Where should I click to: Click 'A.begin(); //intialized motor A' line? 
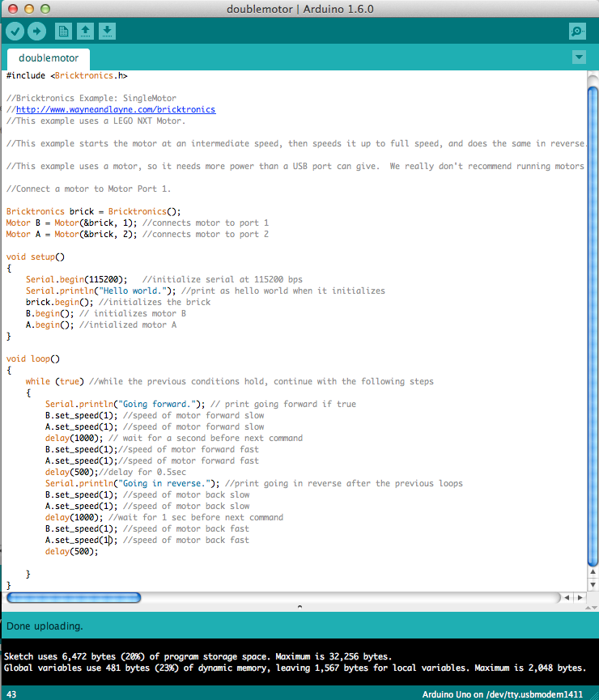[x=101, y=325]
